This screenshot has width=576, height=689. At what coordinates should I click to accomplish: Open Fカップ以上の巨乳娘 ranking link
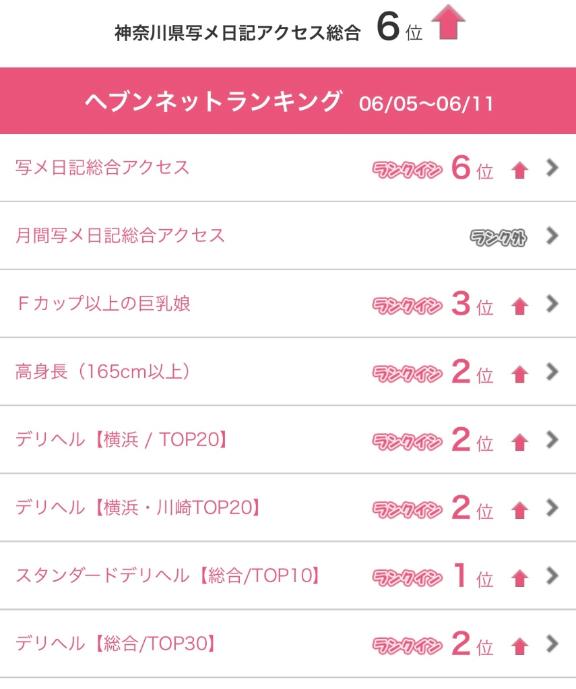tap(103, 304)
